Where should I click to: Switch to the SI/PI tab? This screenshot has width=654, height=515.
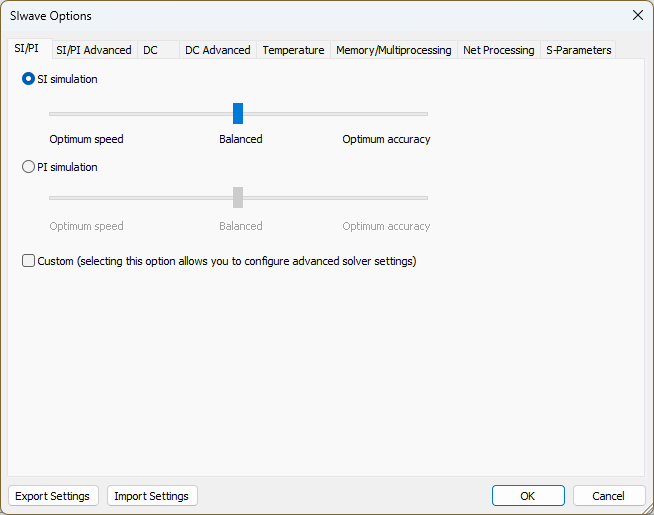click(26, 49)
